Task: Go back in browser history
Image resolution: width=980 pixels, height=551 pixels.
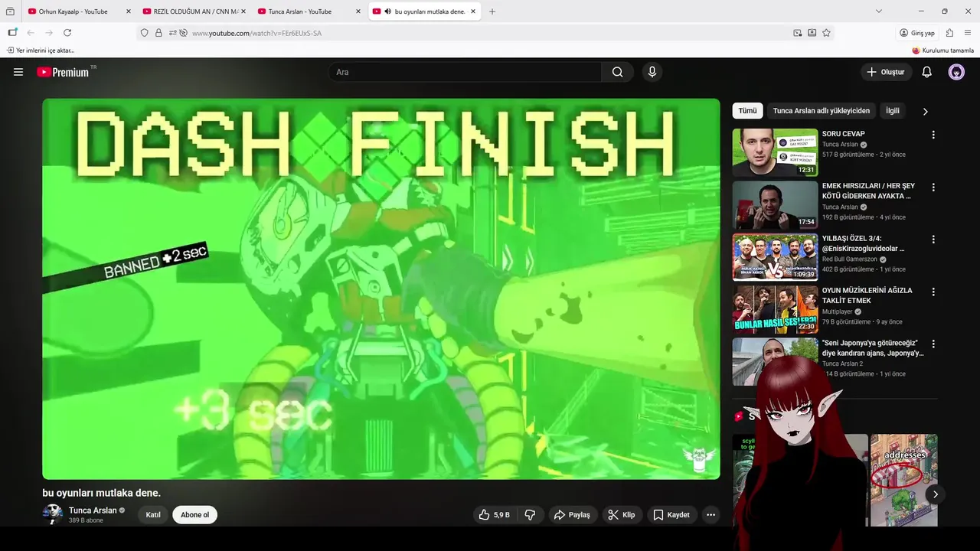Action: coord(31,33)
